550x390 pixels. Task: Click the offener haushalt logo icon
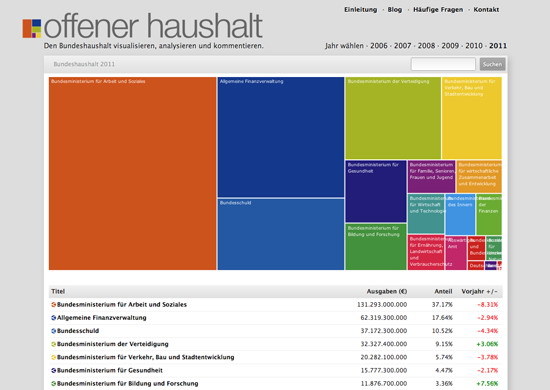click(x=32, y=28)
